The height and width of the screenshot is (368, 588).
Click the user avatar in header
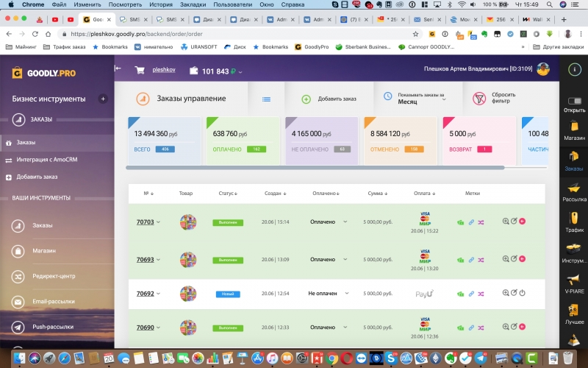(542, 69)
